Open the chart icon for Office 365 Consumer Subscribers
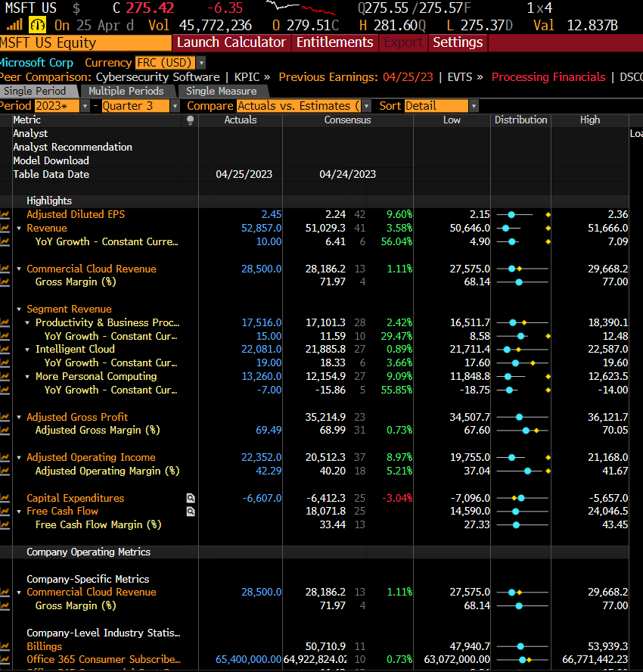The height and width of the screenshot is (672, 643). click(x=5, y=660)
